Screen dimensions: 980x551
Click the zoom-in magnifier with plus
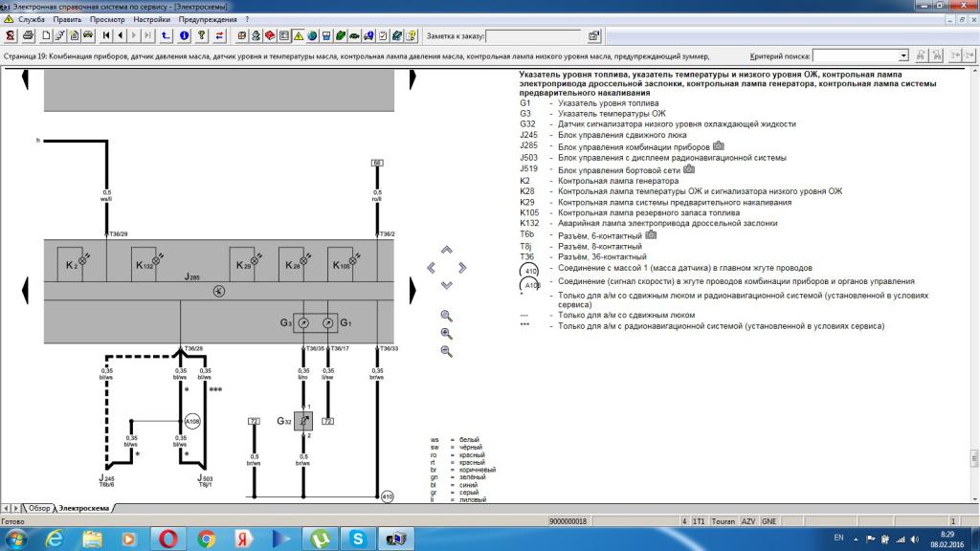[x=446, y=334]
